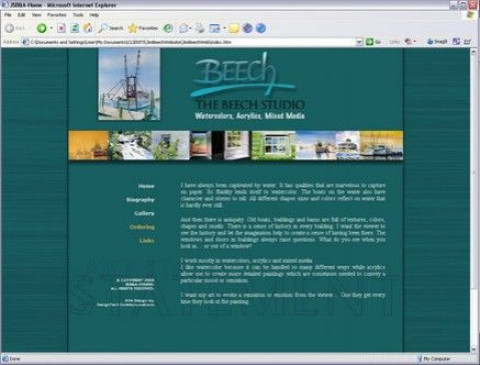Go to the Home page icon
This screenshot has width=480, height=365.
click(x=88, y=28)
